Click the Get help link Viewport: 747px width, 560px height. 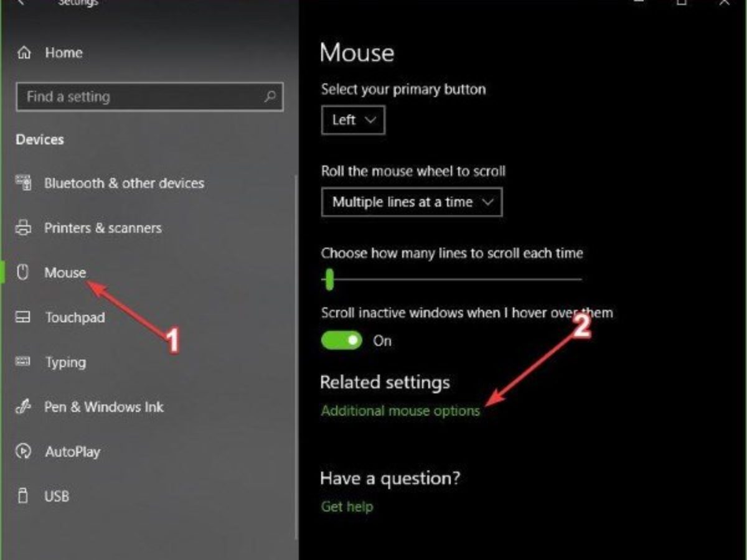(347, 506)
